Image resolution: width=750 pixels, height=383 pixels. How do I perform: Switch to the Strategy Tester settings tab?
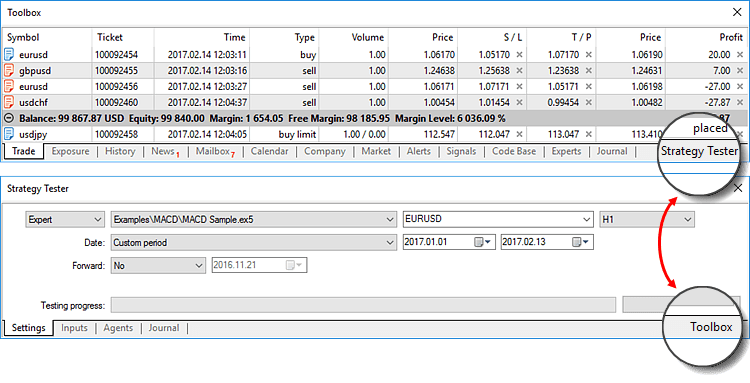(x=29, y=328)
